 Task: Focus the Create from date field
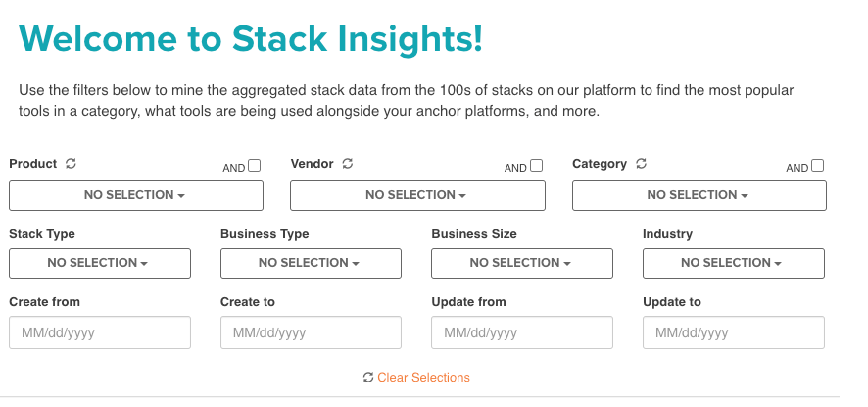tap(100, 332)
